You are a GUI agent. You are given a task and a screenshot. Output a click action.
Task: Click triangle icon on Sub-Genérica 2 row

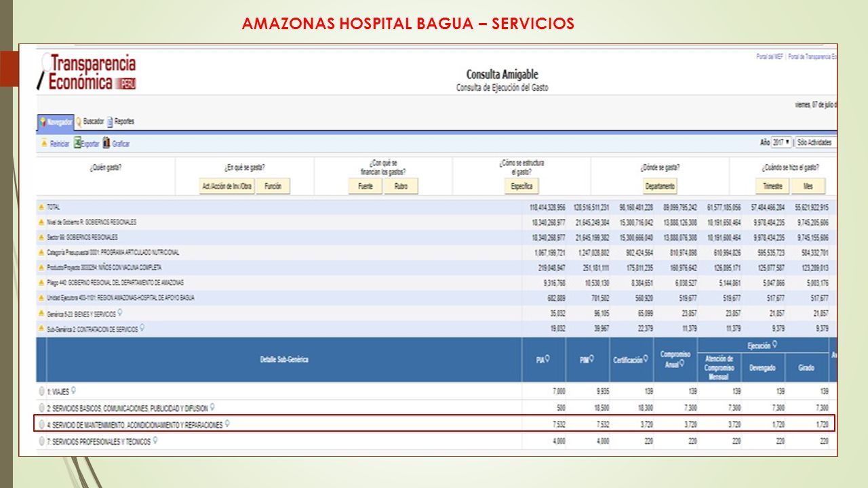pyautogui.click(x=41, y=329)
